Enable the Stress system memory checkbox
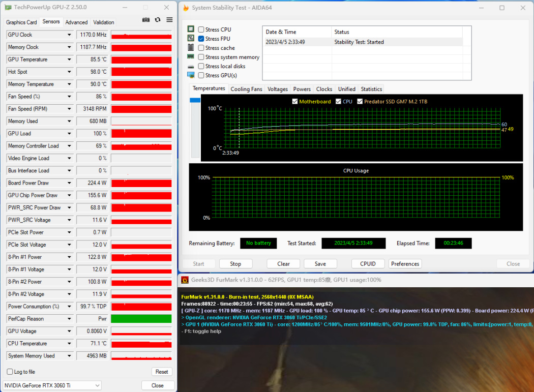This screenshot has width=534, height=392. (x=201, y=57)
